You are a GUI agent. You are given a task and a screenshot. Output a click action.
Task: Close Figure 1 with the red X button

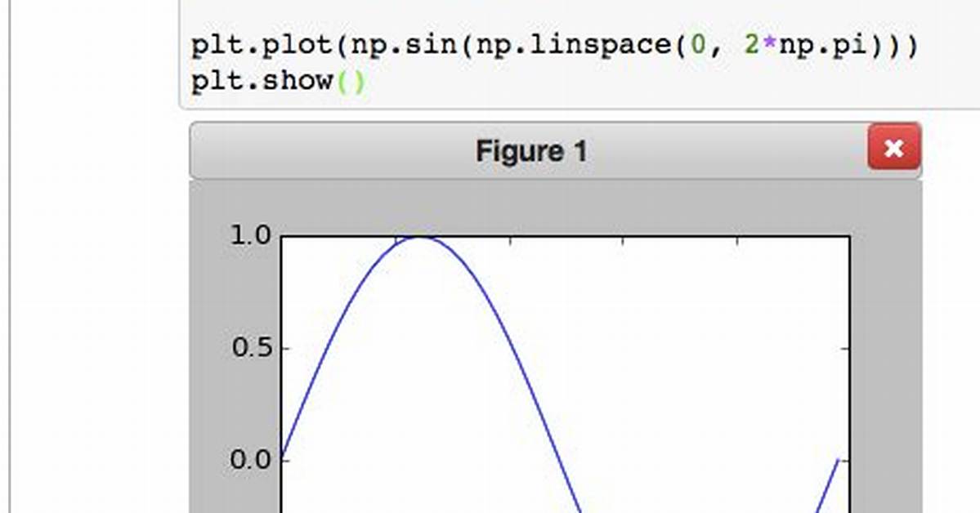click(x=893, y=148)
